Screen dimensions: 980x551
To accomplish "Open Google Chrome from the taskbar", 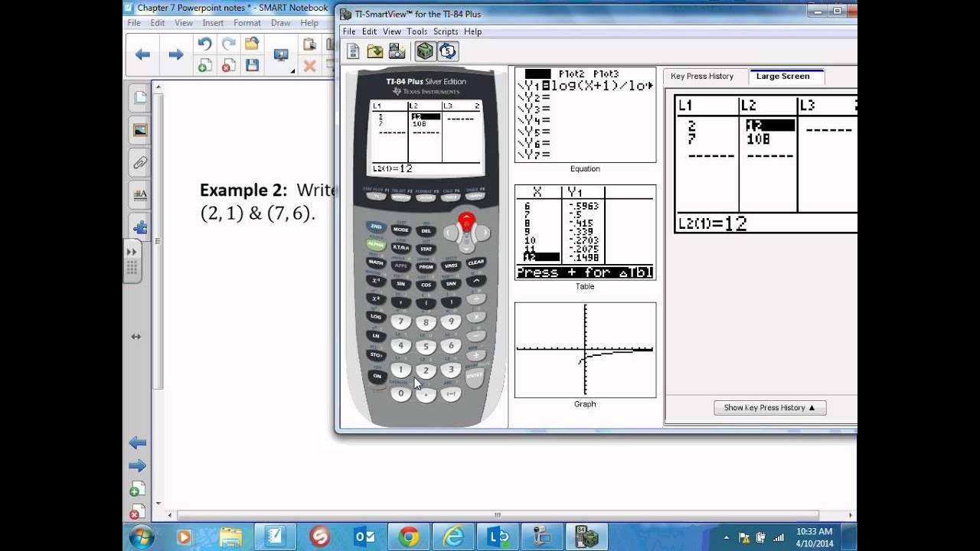I will tap(408, 537).
